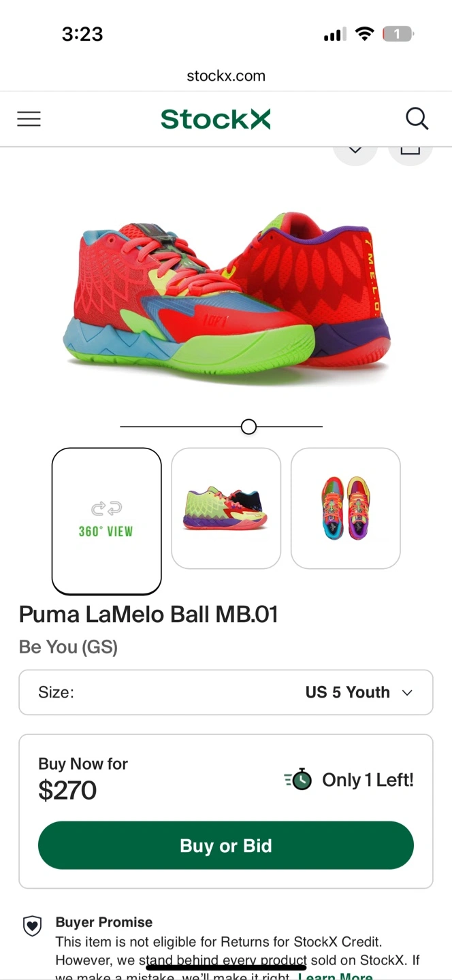Tap the stopwatch icon beside Only 1 Left
Screen dimensions: 452x980
(298, 780)
